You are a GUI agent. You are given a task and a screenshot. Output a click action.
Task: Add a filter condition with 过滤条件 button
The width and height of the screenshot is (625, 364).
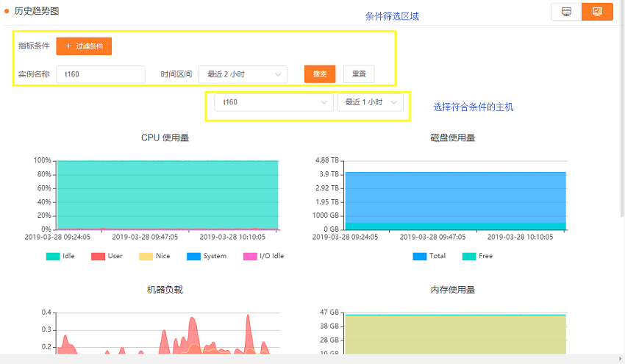(84, 46)
